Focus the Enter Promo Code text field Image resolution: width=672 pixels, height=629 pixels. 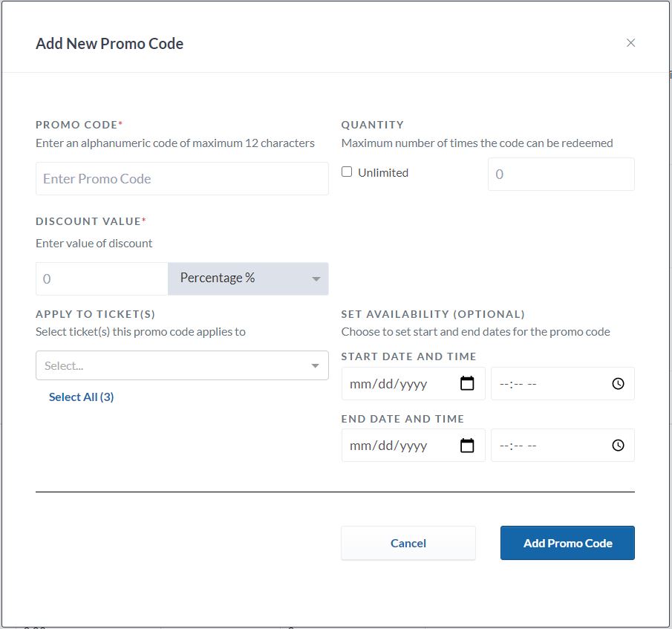tap(182, 179)
